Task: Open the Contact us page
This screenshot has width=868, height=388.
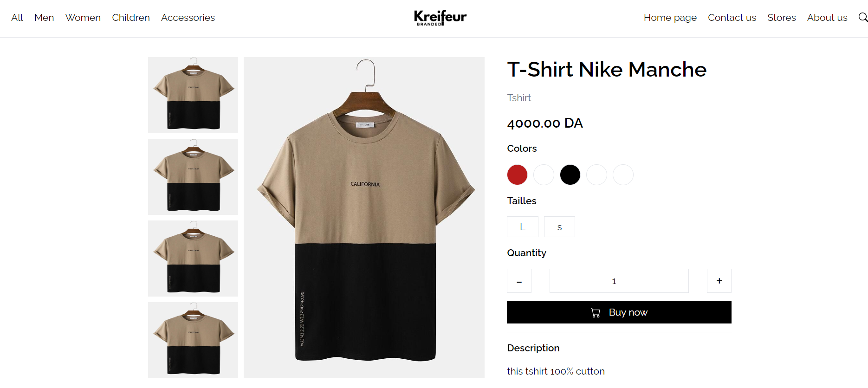Action: (732, 18)
